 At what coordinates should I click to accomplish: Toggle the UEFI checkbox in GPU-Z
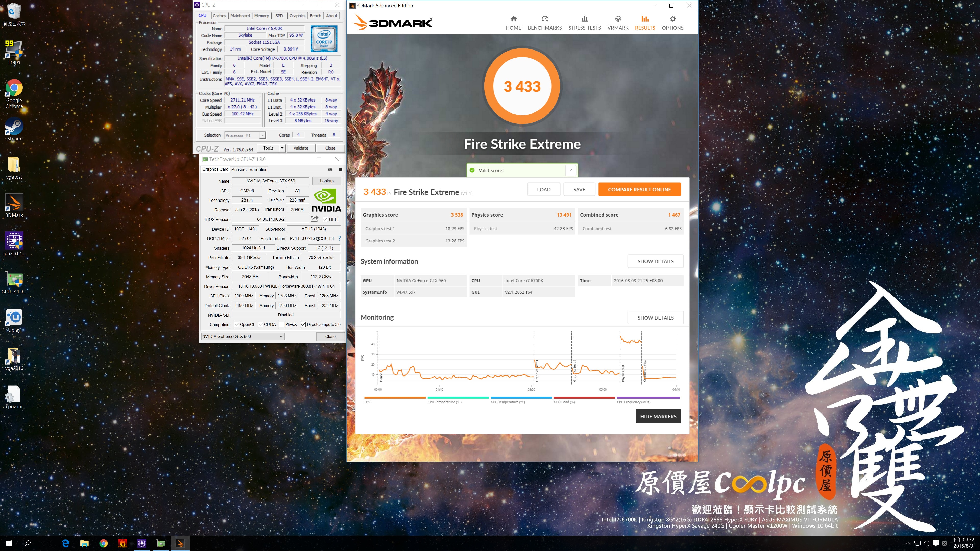[x=325, y=219]
